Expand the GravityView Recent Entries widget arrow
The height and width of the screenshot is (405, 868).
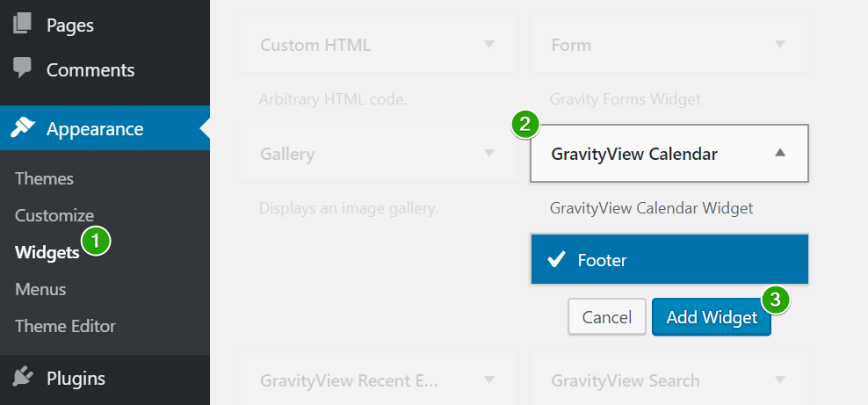point(488,380)
